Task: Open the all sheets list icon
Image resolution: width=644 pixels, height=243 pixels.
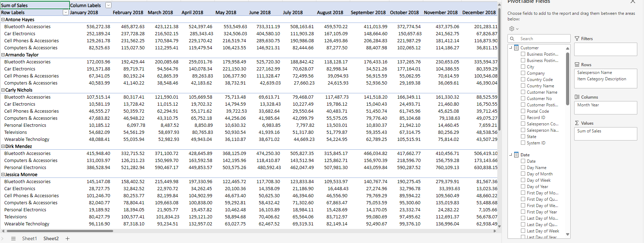Action: (13, 238)
